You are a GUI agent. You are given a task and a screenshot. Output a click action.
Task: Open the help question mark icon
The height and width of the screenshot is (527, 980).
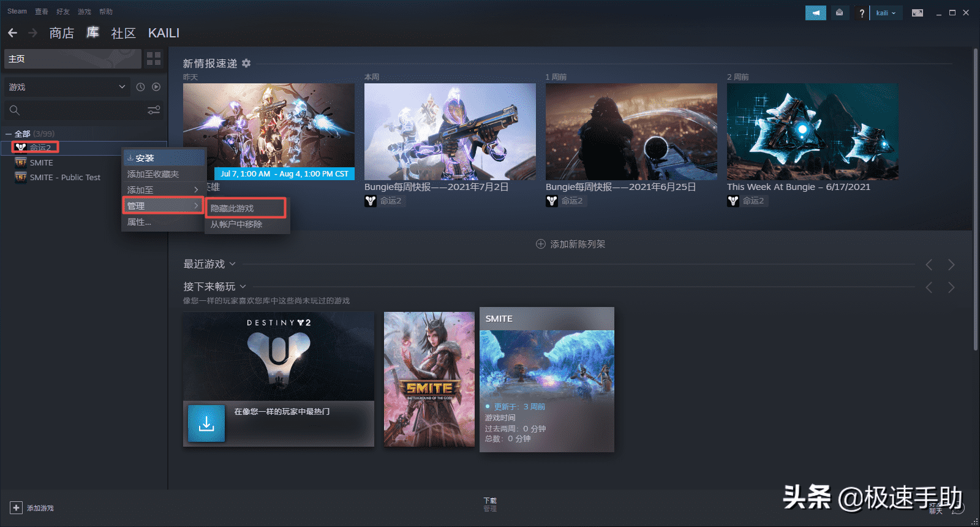[x=861, y=13]
